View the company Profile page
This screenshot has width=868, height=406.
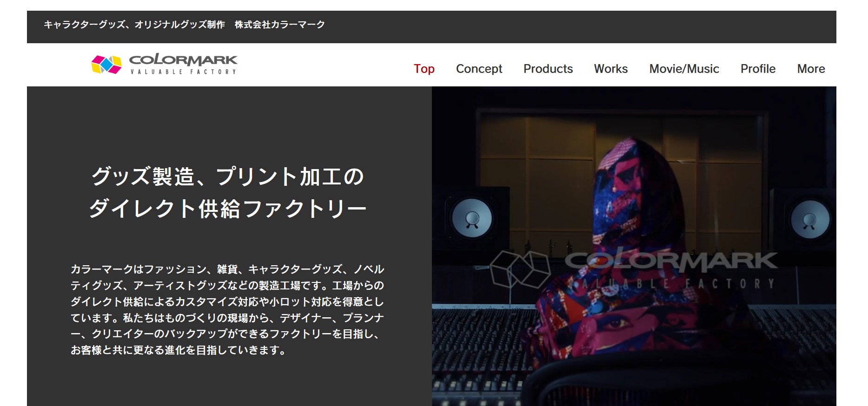(758, 69)
